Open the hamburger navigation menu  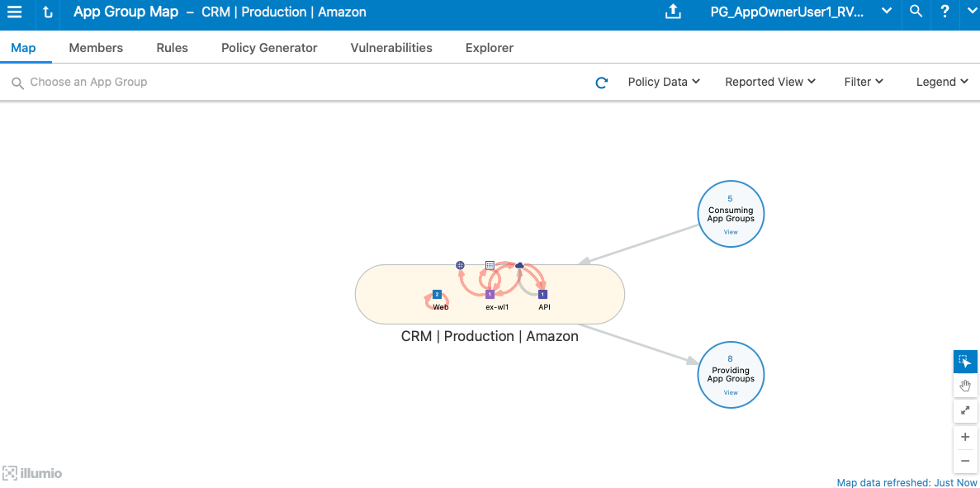[15, 12]
